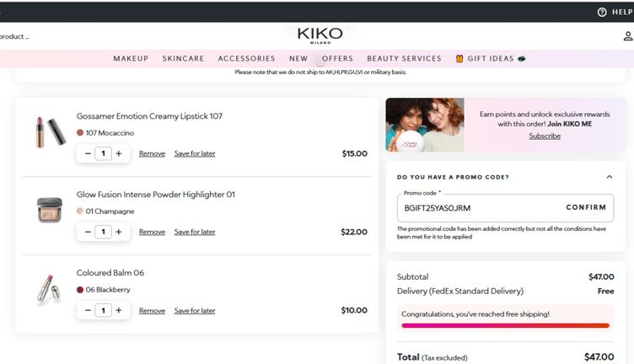Click the Glow Fusion Intense Powder Highlighter title

[x=156, y=195]
